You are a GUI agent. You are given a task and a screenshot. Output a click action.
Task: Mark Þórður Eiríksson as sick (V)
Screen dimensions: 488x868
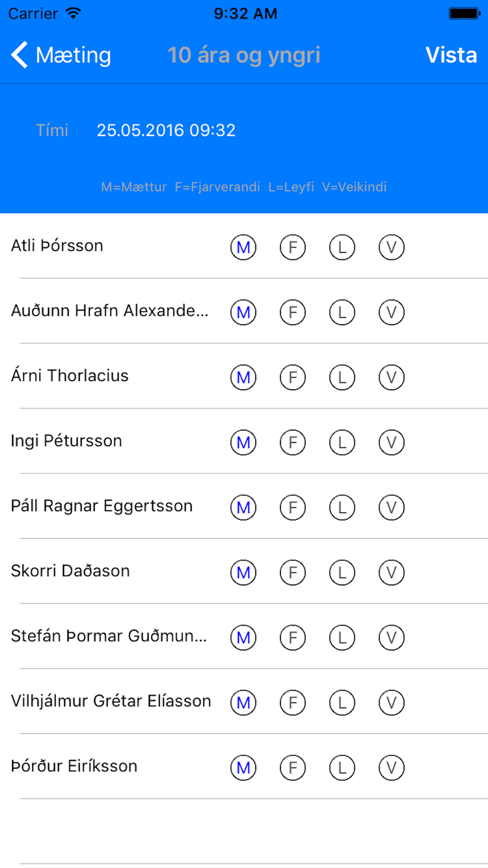(391, 768)
